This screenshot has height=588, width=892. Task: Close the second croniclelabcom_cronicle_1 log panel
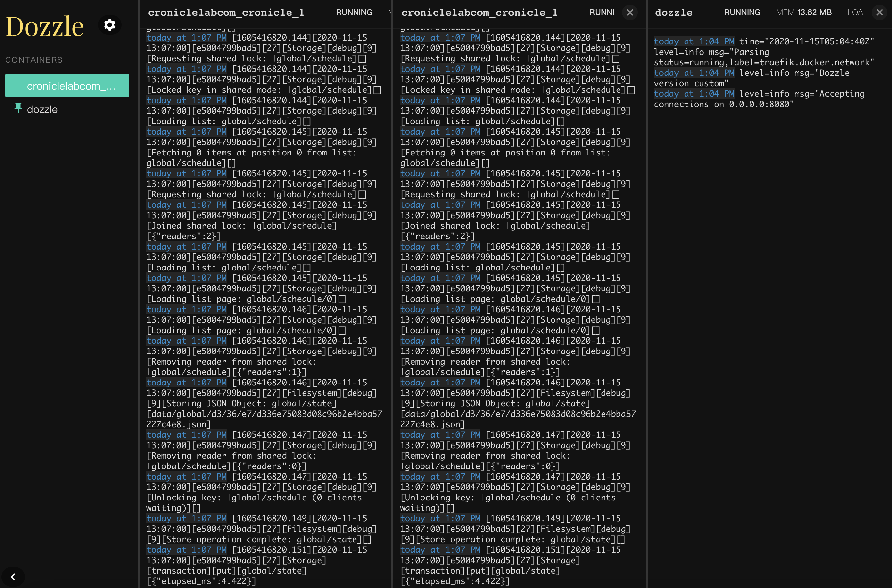[x=628, y=11]
